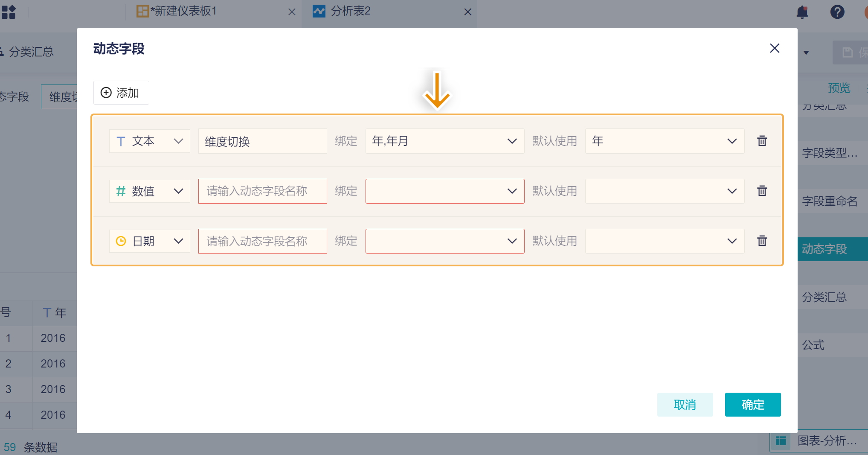
Task: Expand the 年,年月 binding dropdown
Action: click(444, 141)
